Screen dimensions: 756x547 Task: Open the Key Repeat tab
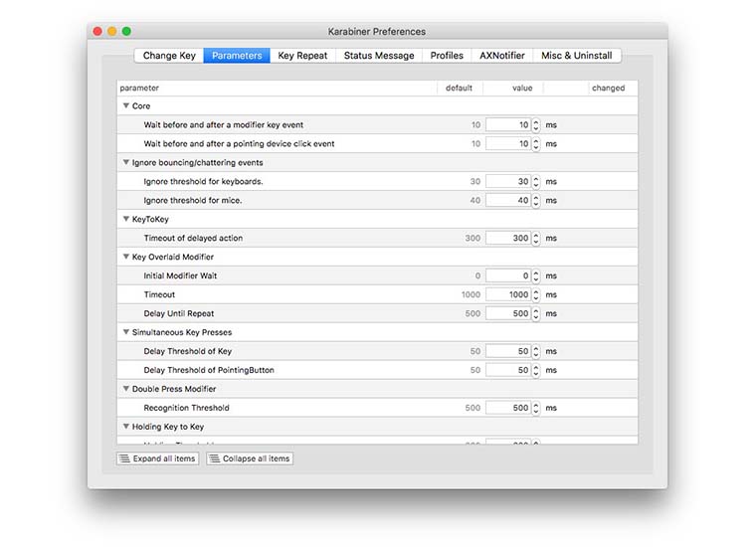click(x=302, y=56)
